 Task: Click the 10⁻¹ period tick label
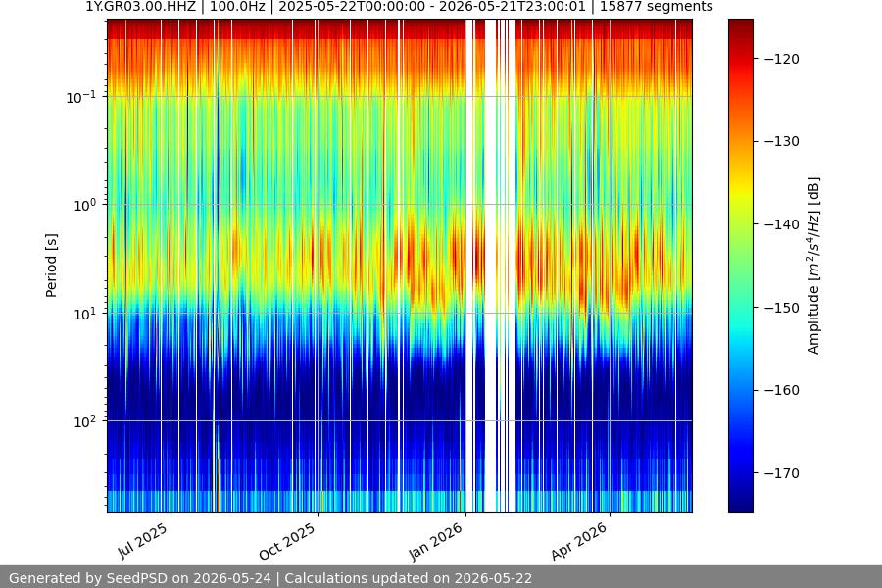point(81,97)
